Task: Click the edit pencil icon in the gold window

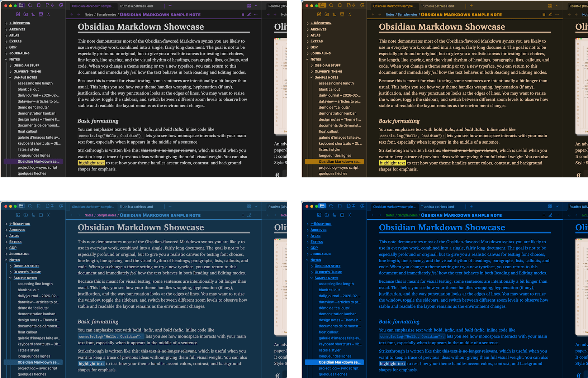Action: click(550, 15)
